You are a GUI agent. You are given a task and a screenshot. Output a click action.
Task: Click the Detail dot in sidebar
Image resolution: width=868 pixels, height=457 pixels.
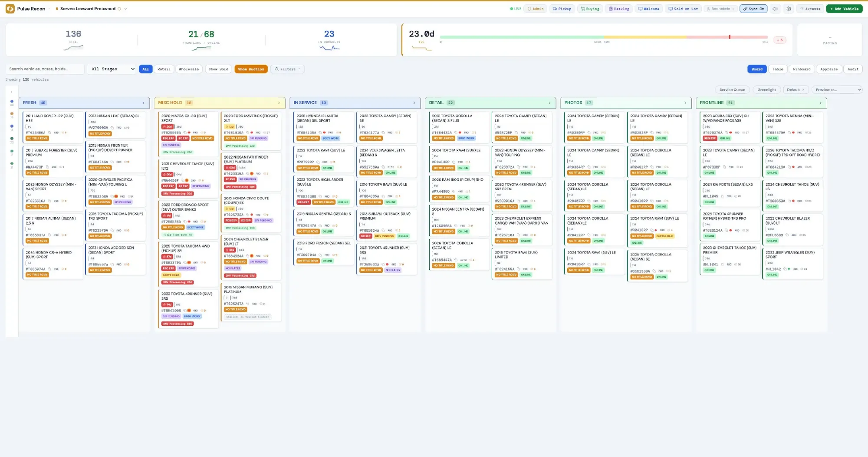point(12,139)
